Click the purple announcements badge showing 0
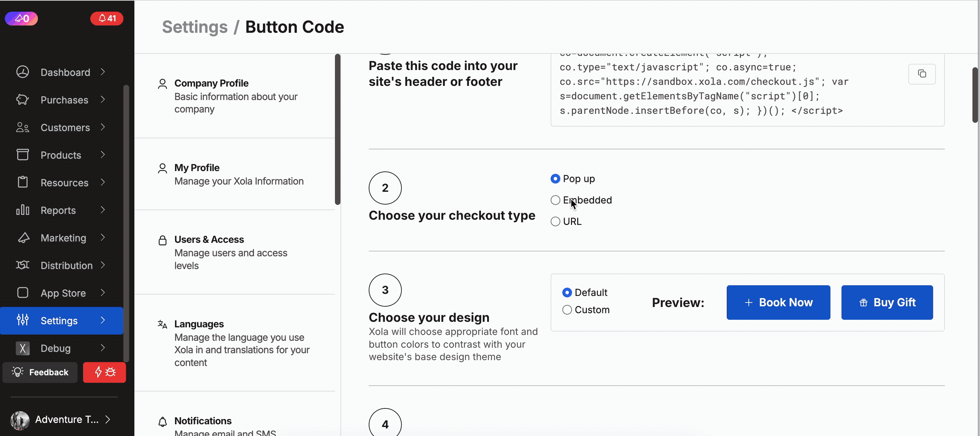 (21, 18)
